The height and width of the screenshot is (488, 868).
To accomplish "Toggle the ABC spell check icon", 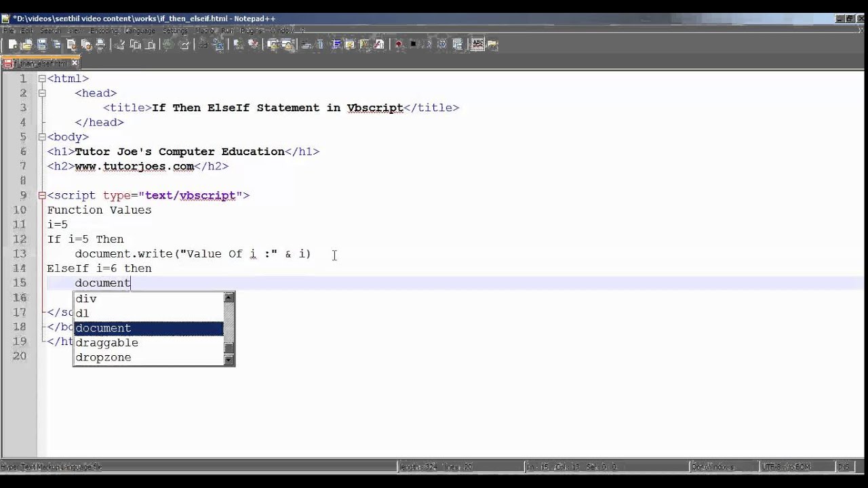I will tap(477, 45).
